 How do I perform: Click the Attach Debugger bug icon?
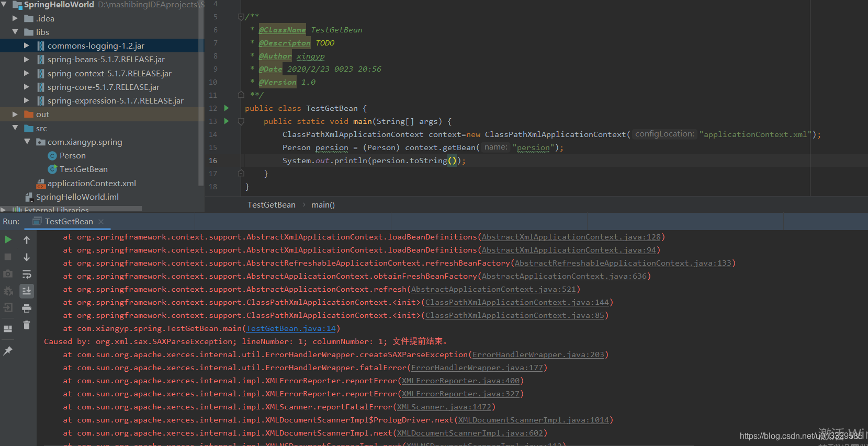[8, 291]
